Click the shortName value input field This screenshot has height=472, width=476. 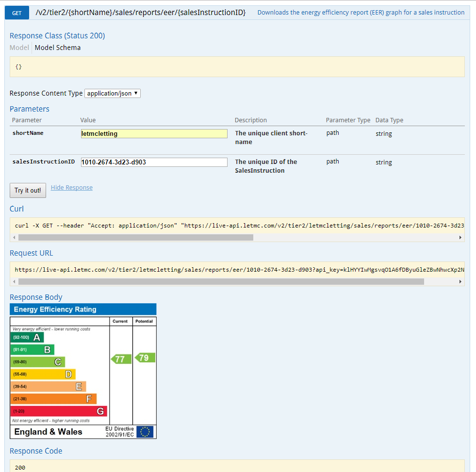tap(154, 133)
